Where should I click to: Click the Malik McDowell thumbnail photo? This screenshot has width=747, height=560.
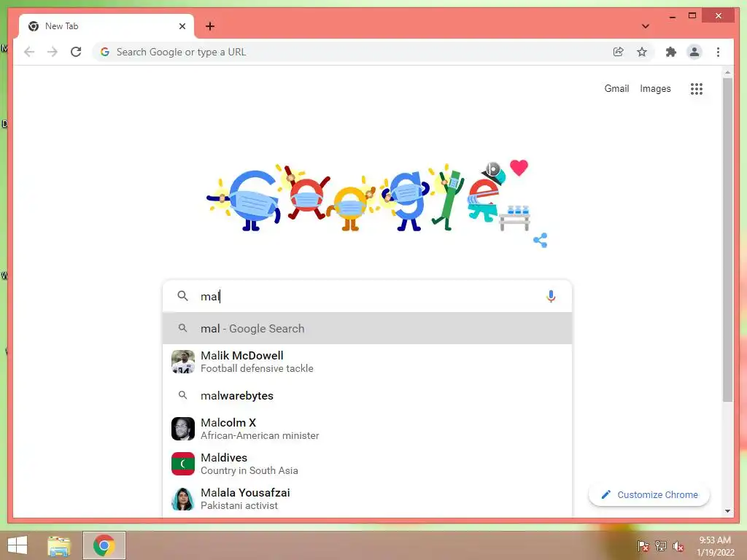[x=183, y=362]
